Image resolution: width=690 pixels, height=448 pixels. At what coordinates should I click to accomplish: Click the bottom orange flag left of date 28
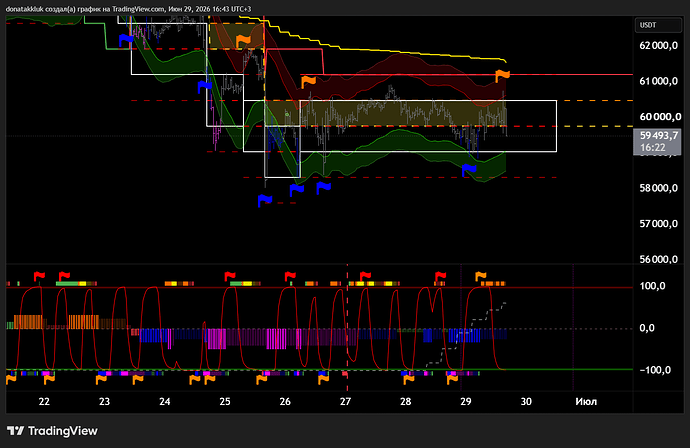[x=409, y=379]
